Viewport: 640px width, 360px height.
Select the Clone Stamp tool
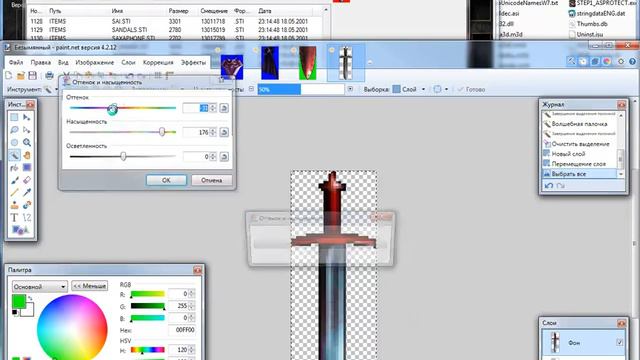[14, 205]
